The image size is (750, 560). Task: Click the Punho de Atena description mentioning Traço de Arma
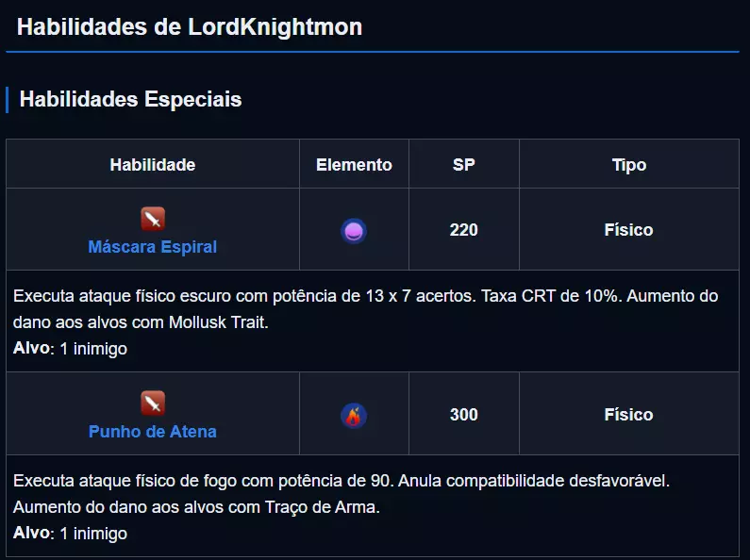[x=341, y=493]
